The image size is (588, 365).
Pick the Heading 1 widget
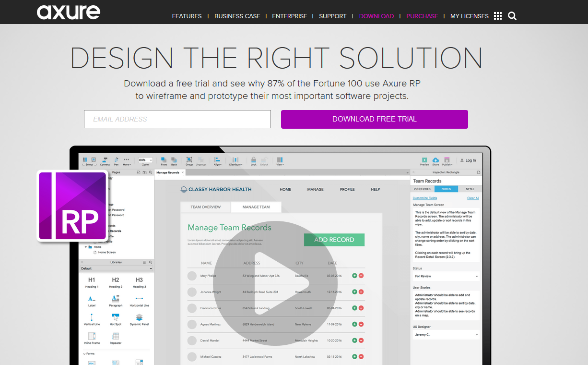coord(92,282)
